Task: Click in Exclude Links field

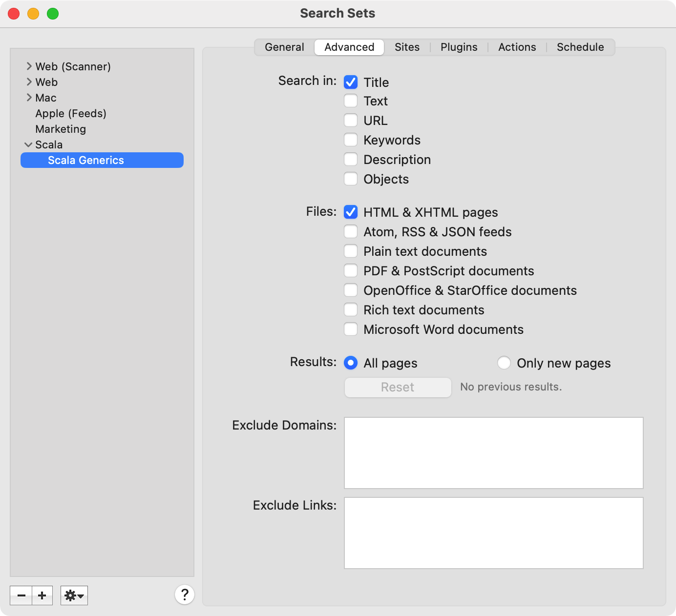Action: tap(494, 533)
